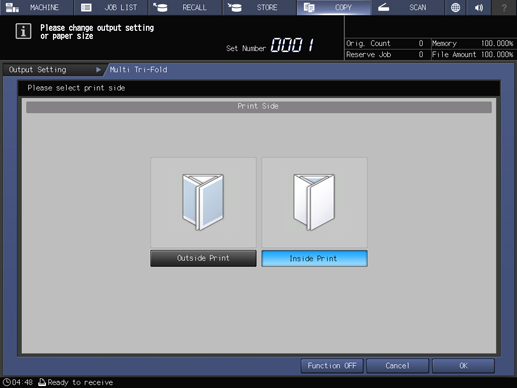517x388 pixels.
Task: Click the outside print tri-fold illustration
Action: click(203, 202)
